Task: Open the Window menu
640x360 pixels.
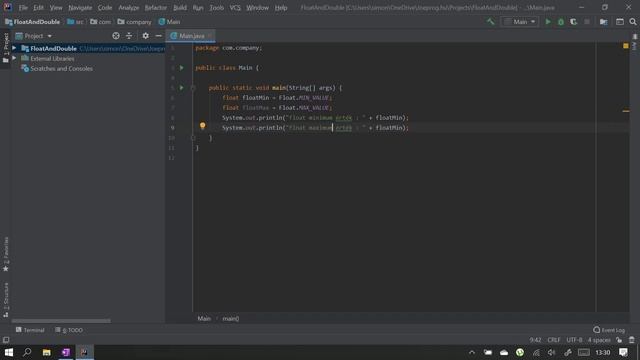Action: pos(257,7)
